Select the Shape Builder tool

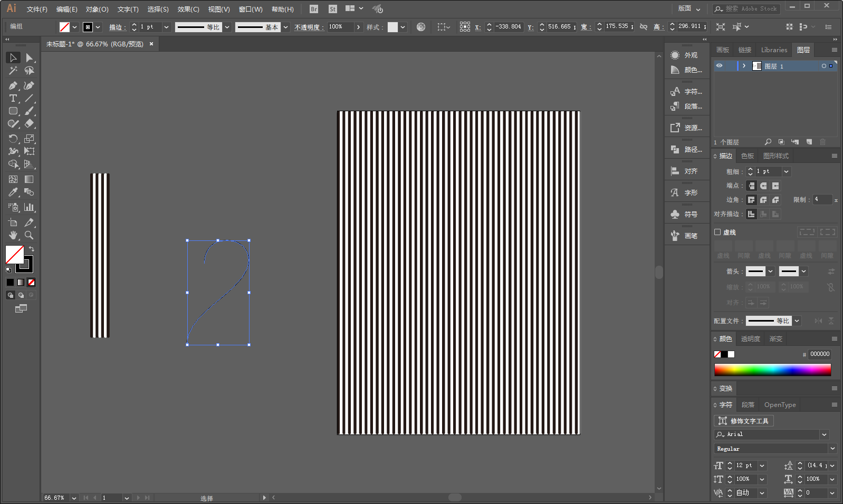13,164
